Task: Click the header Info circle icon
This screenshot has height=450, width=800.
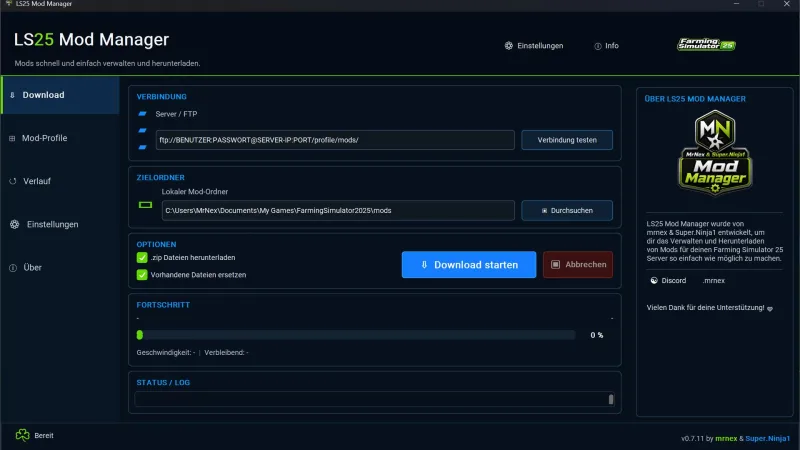Action: (x=597, y=46)
